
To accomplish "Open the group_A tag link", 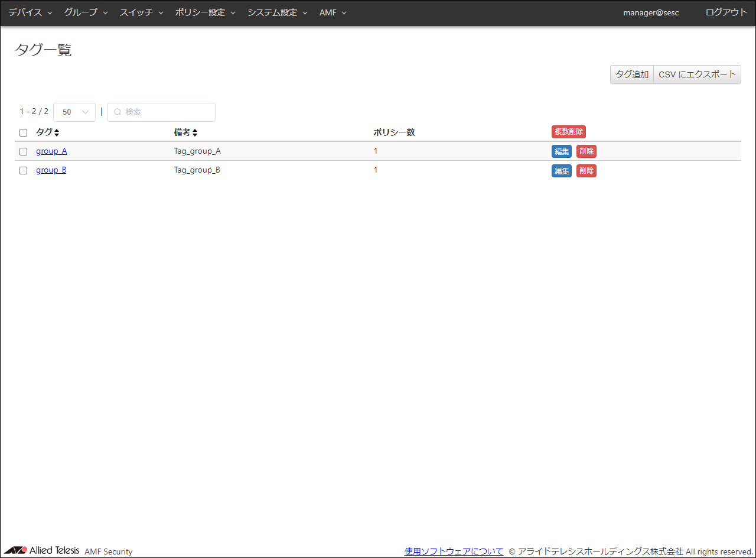I will (51, 151).
